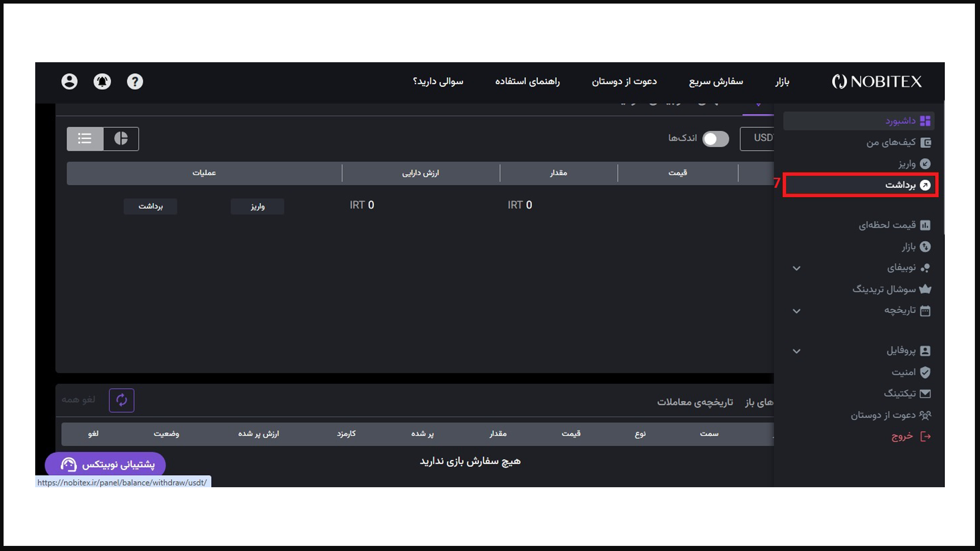Open دعوت از دوستان in top navigation
980x551 pixels.
click(624, 82)
